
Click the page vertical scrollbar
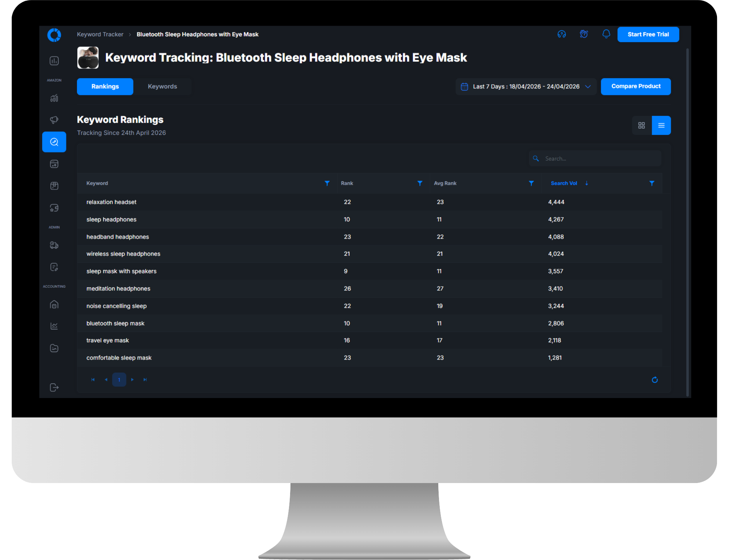[688, 220]
